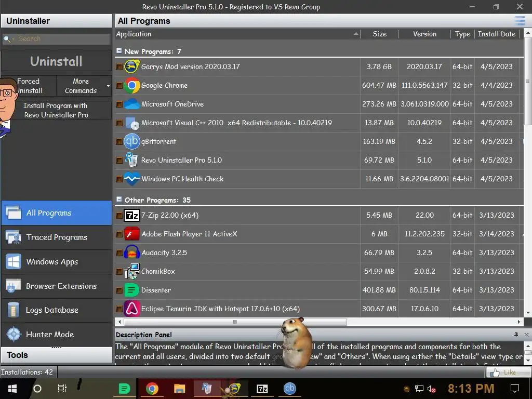Tick the checkbox for Audacity 3.2.5
Viewport: 532px width, 399px height.
click(119, 253)
